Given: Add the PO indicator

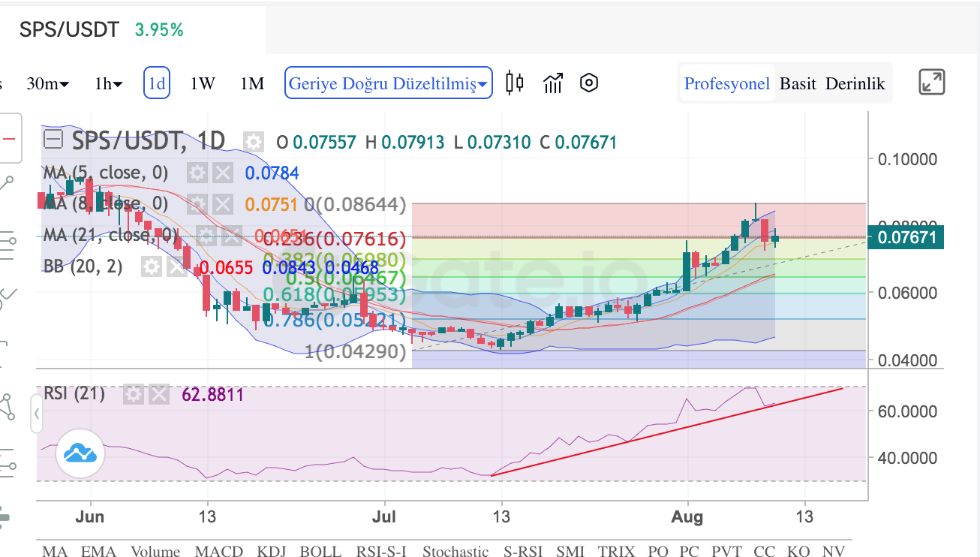Looking at the screenshot, I should pos(657,551).
